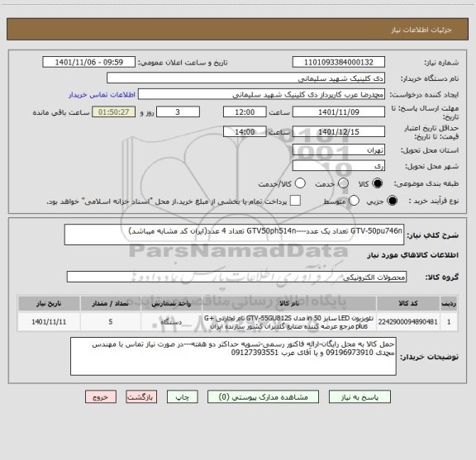This screenshot has height=460, width=476.
Task: Click the buyer notes text area
Action: pyautogui.click(x=233, y=356)
